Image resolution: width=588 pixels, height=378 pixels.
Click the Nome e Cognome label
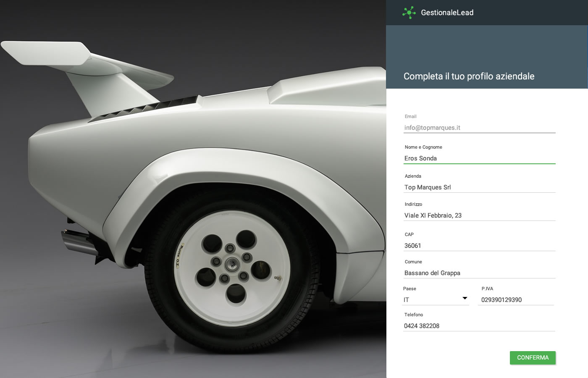pyautogui.click(x=423, y=147)
